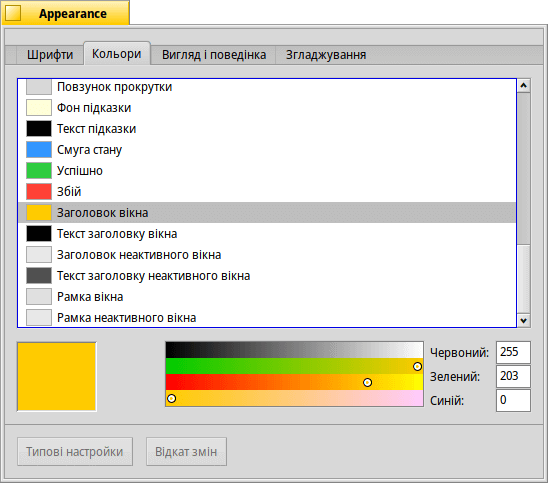Click the Синій value field
Image resolution: width=548 pixels, height=483 pixels.
[513, 401]
